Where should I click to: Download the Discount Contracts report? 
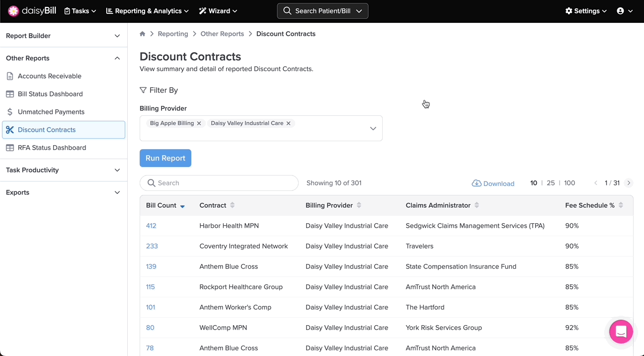(x=493, y=183)
